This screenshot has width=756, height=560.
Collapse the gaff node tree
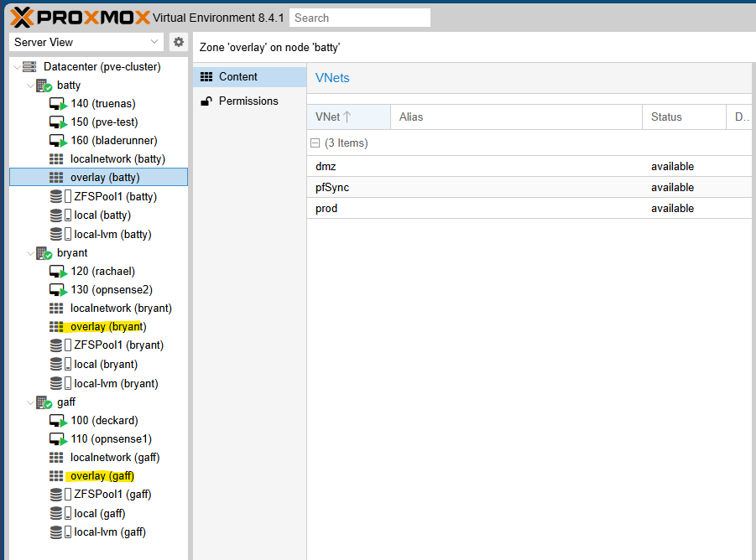pos(30,402)
